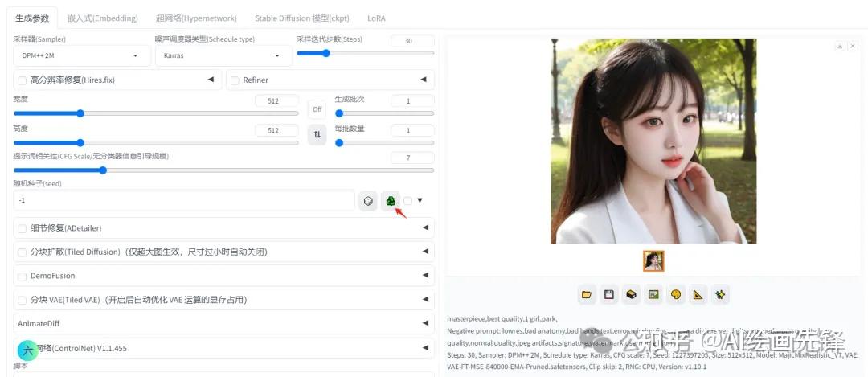Expand the ADetailer section arrow
868x377 pixels.
tap(425, 227)
